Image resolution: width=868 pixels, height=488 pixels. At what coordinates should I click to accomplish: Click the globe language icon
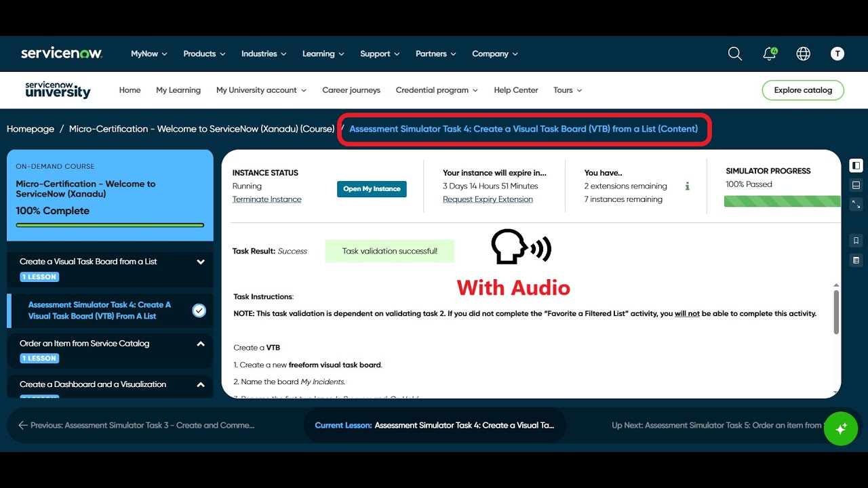[804, 54]
